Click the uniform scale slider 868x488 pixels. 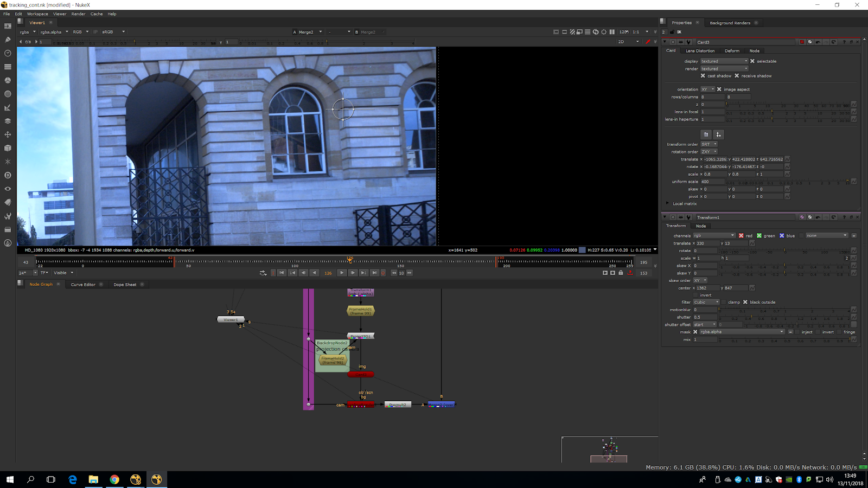pos(787,182)
